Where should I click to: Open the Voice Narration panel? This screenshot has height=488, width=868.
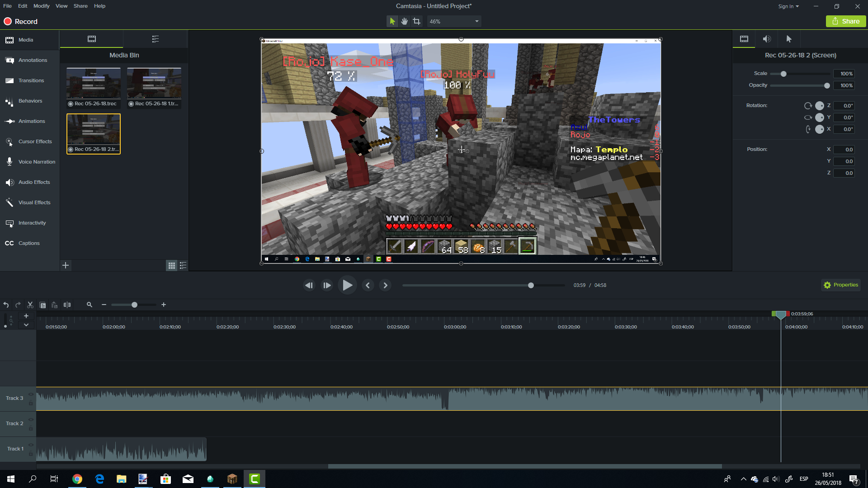click(x=29, y=162)
